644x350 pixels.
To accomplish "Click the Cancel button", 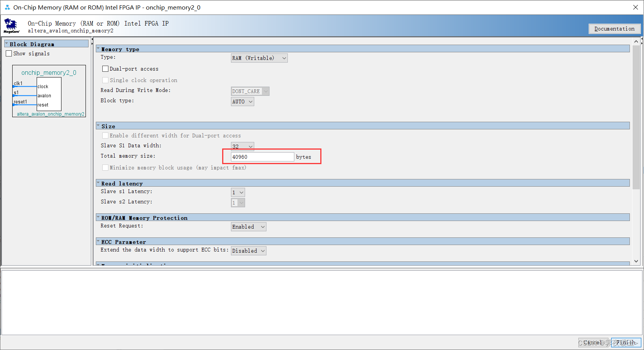I will 594,343.
